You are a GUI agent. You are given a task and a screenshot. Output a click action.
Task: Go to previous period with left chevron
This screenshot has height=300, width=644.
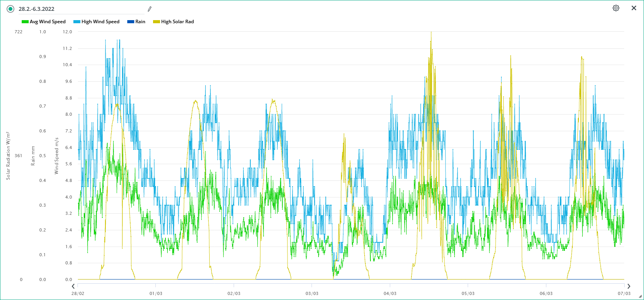pos(73,286)
